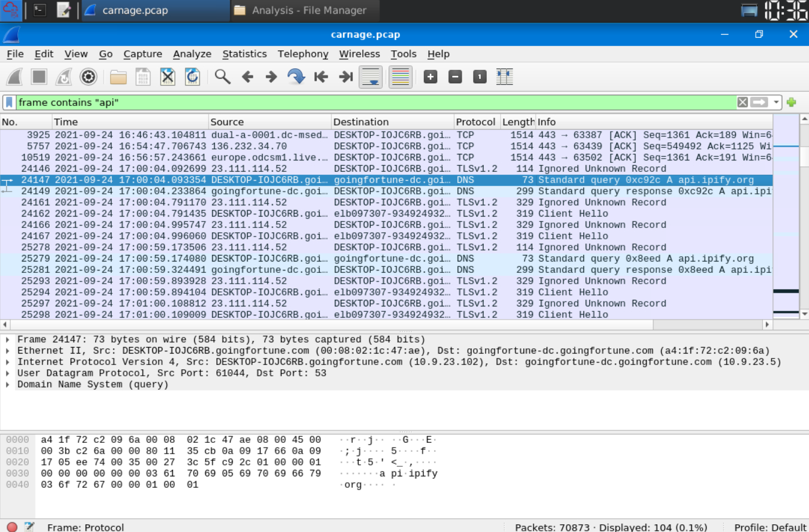
Task: Select packet 5757 from 136.232.34.70
Action: click(x=386, y=146)
